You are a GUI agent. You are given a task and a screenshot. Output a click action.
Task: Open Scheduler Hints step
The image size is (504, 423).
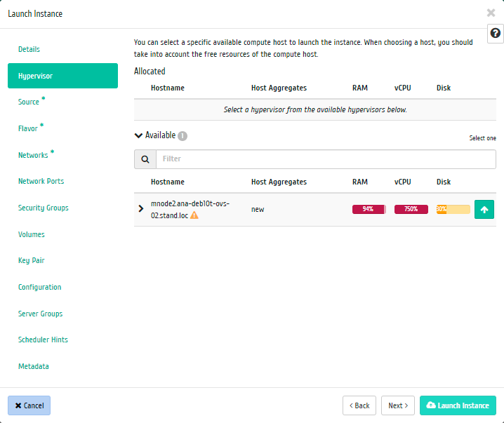(x=43, y=340)
